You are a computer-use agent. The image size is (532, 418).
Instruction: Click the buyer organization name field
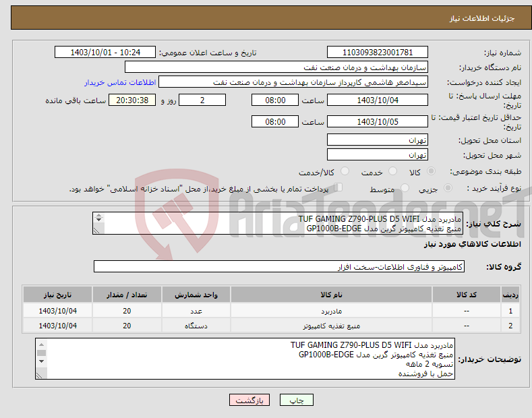point(276,67)
